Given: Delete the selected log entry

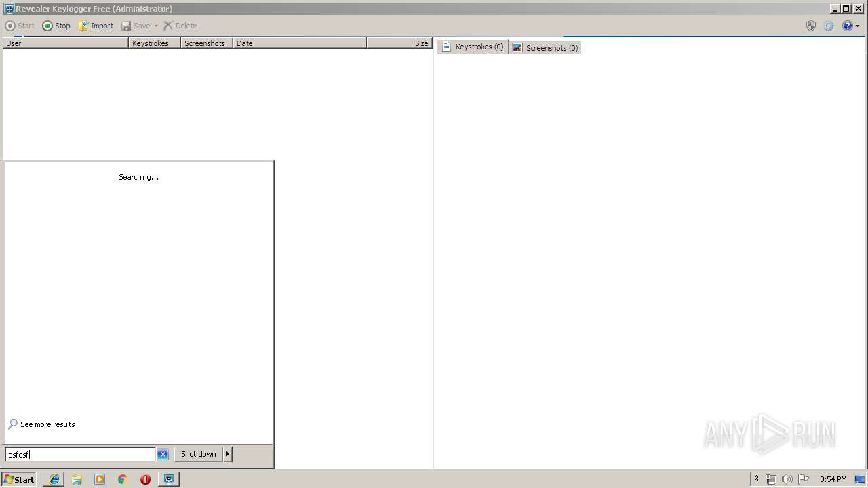Looking at the screenshot, I should click(x=180, y=26).
